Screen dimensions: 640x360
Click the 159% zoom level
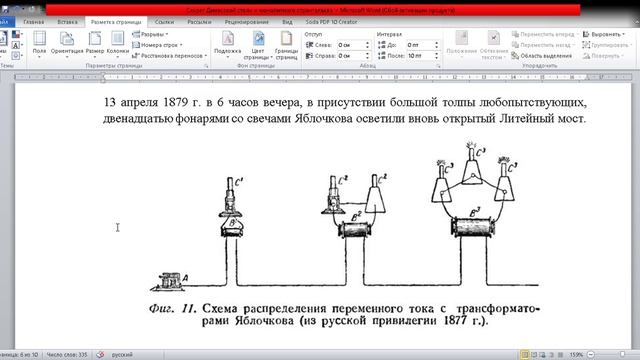point(576,355)
